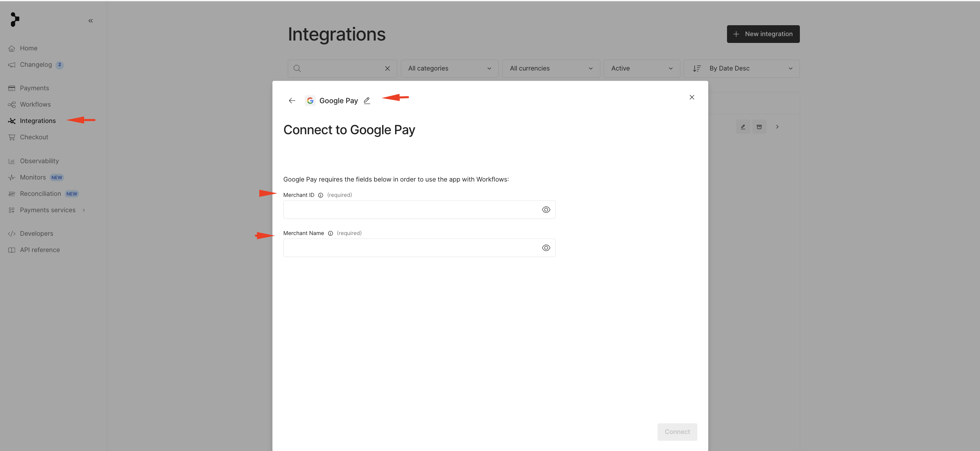This screenshot has height=451, width=980.
Task: Open the Changelog page
Action: coord(36,65)
